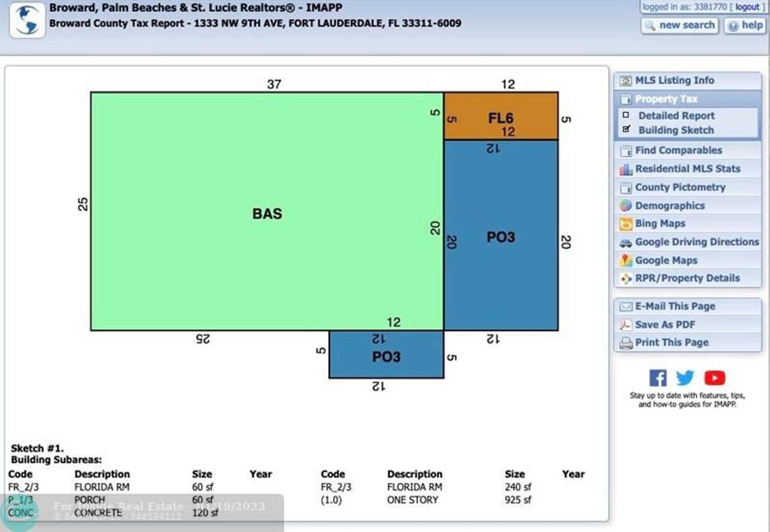
Task: Click the Residential MLS Stats chart icon
Action: pyautogui.click(x=626, y=169)
